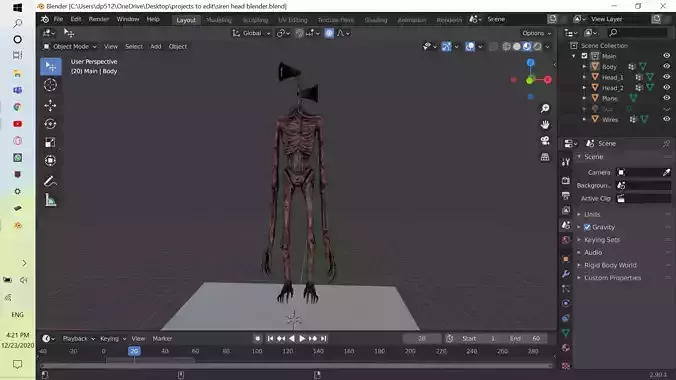676x380 pixels.
Task: Switch to solid viewport shading
Action: [516, 47]
